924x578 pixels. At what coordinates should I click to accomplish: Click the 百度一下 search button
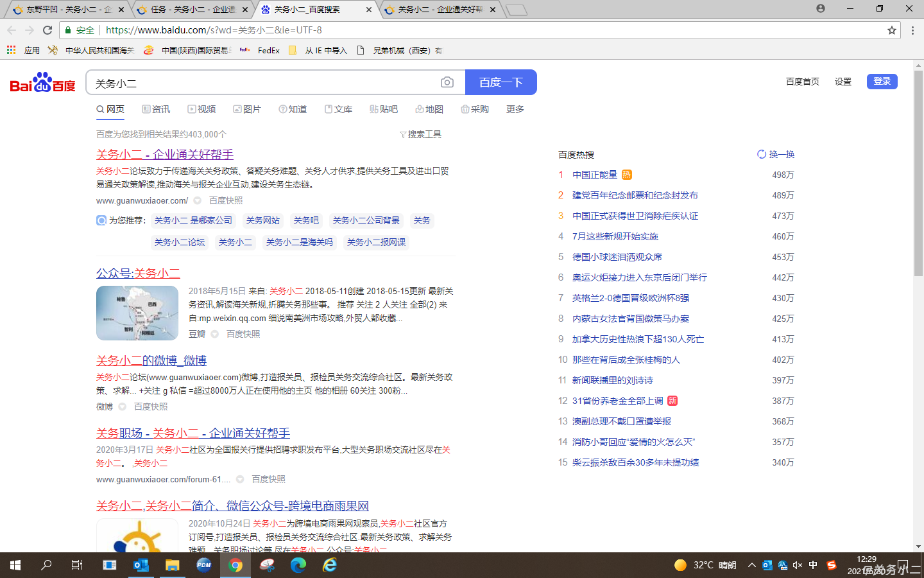[501, 82]
